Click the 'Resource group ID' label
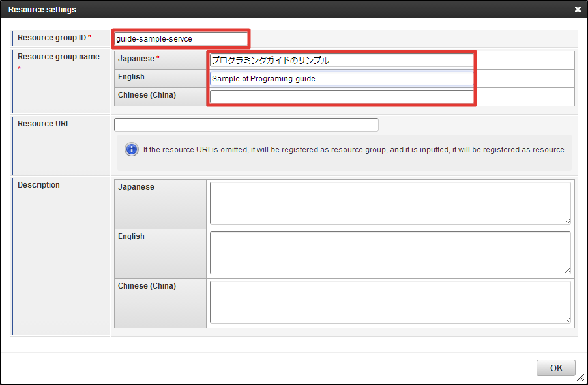 51,38
